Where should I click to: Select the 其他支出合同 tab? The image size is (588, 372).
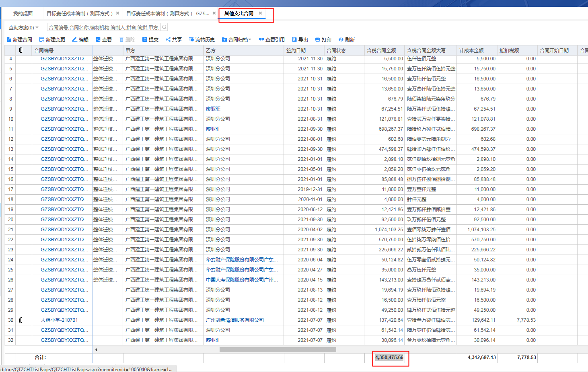coord(239,13)
